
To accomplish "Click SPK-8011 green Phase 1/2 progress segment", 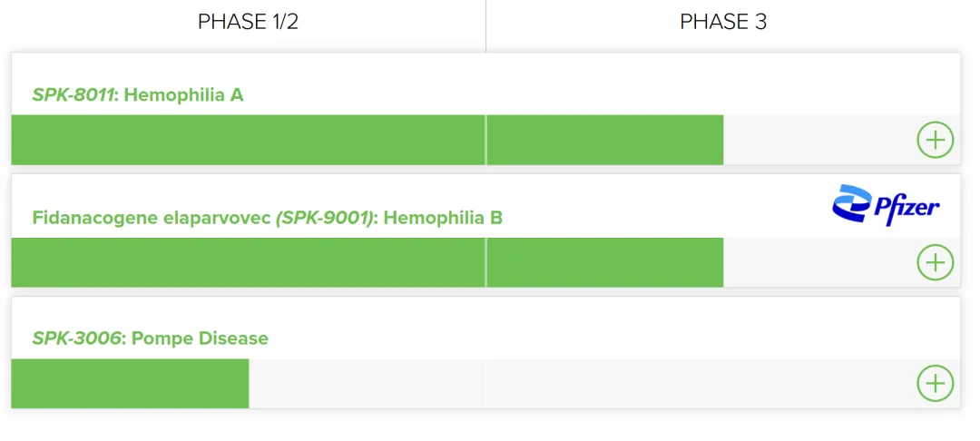I will (x=248, y=140).
